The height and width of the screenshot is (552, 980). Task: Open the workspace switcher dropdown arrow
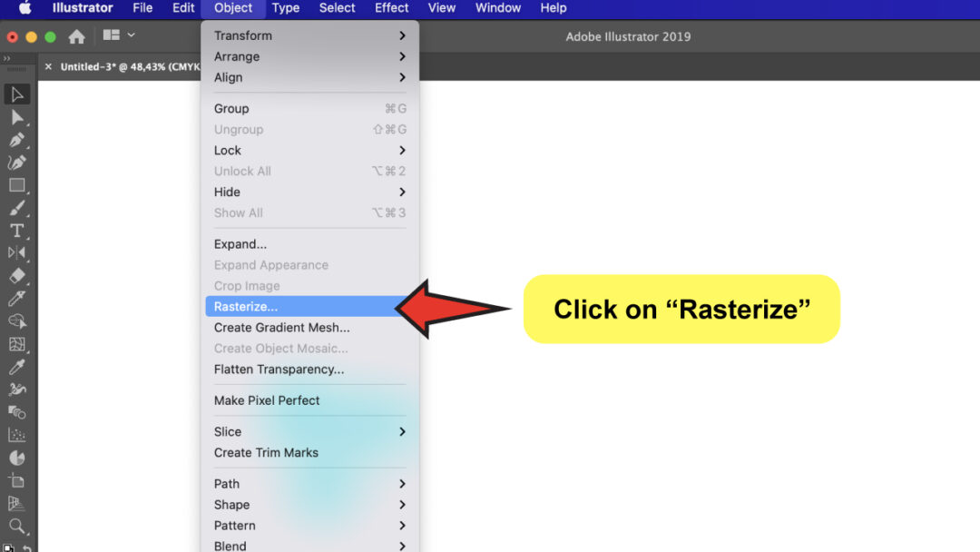pos(130,34)
